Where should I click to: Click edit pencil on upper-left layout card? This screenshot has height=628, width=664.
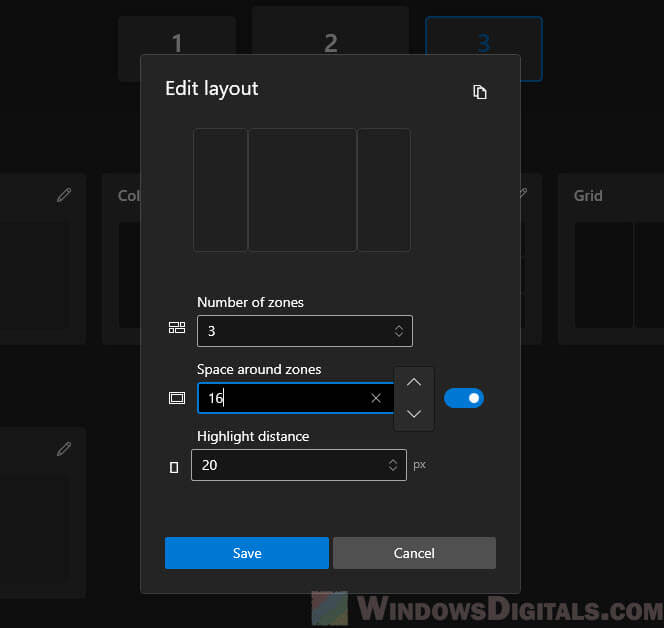(64, 195)
